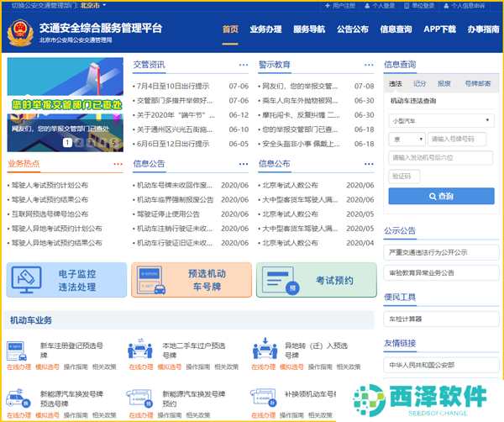Switch to the 报废 query tab
This screenshot has width=504, height=422.
click(x=444, y=83)
